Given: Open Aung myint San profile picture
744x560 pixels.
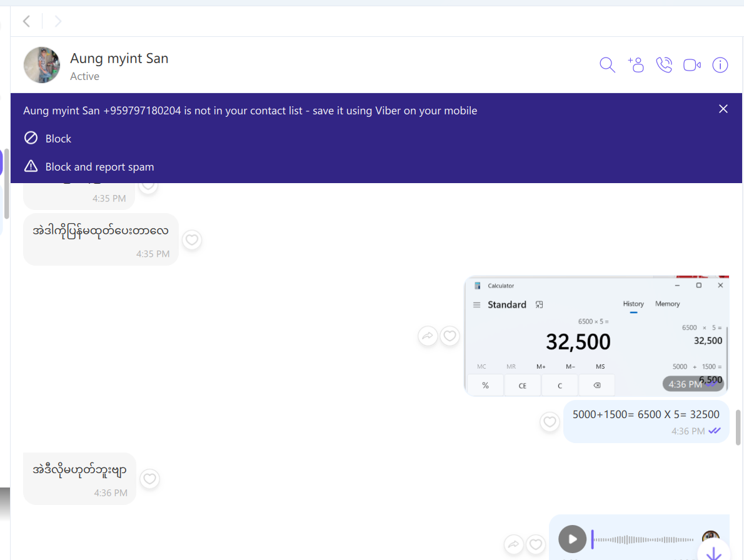Looking at the screenshot, I should click(x=42, y=65).
